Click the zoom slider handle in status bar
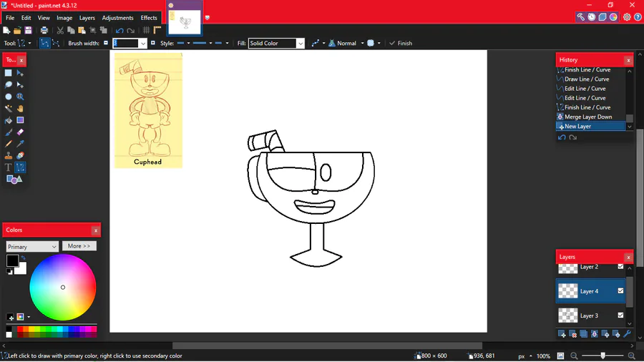Image resolution: width=644 pixels, height=362 pixels. tap(602, 356)
